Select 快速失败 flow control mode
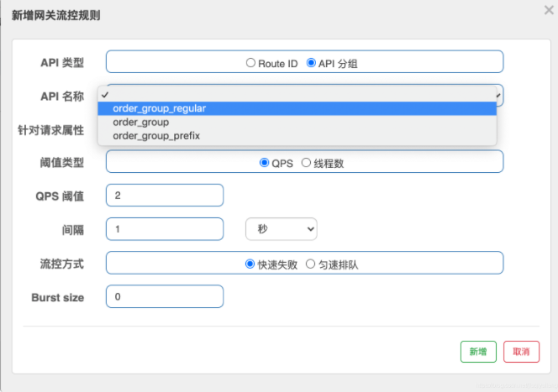The width and height of the screenshot is (558, 392). 250,264
